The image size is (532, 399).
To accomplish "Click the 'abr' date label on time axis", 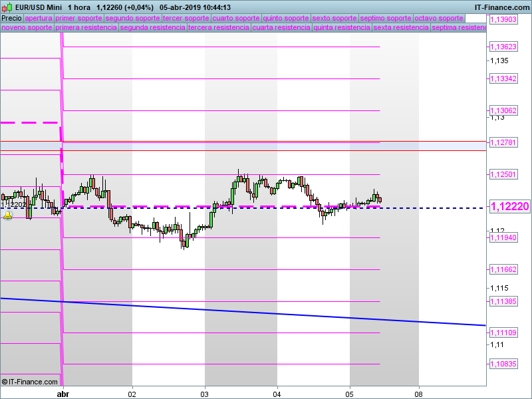I will tap(63, 394).
